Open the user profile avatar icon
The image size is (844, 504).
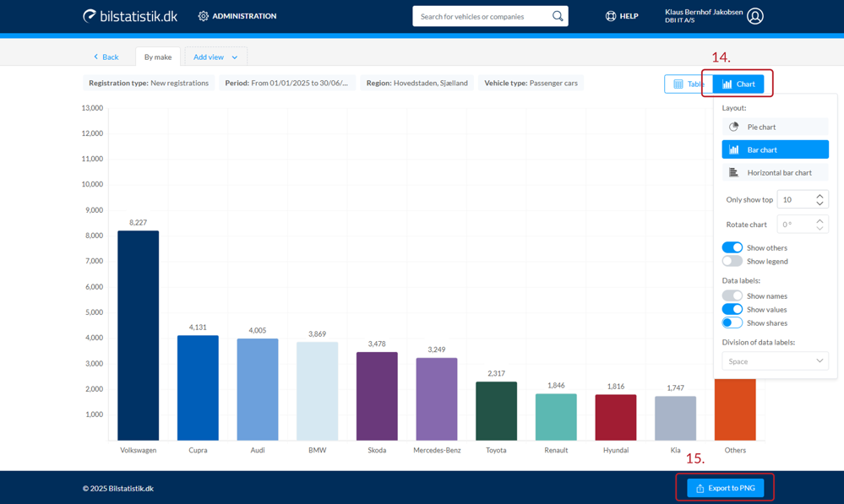tap(755, 16)
